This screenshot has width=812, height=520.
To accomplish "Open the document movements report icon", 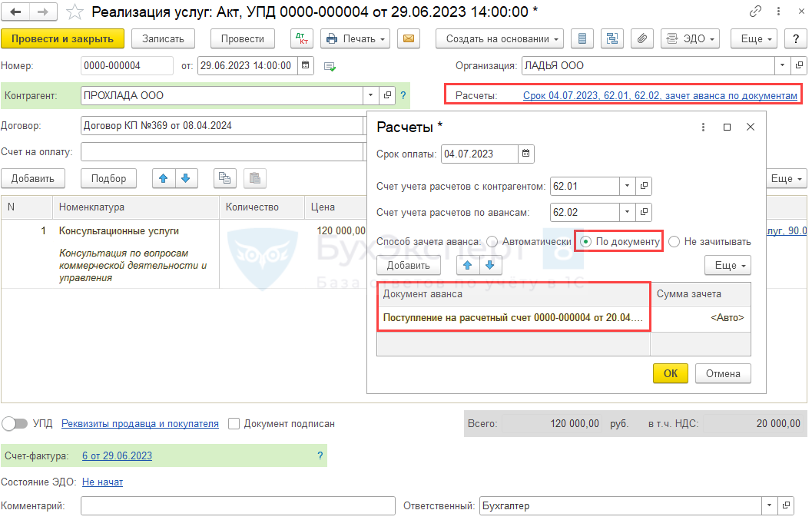I will point(582,39).
